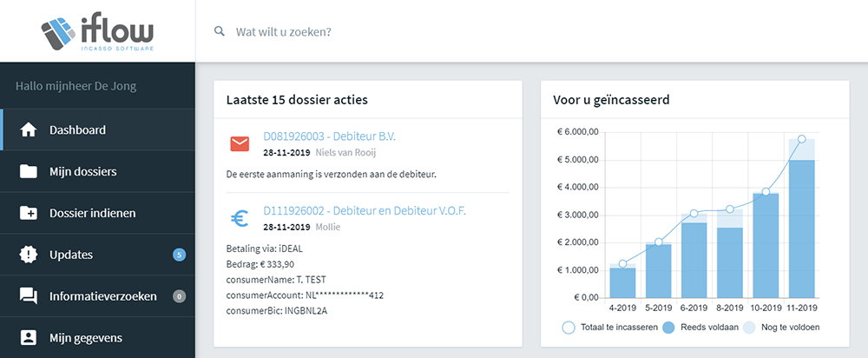Select Dossier indienen in the sidebar
868x358 pixels.
92,213
